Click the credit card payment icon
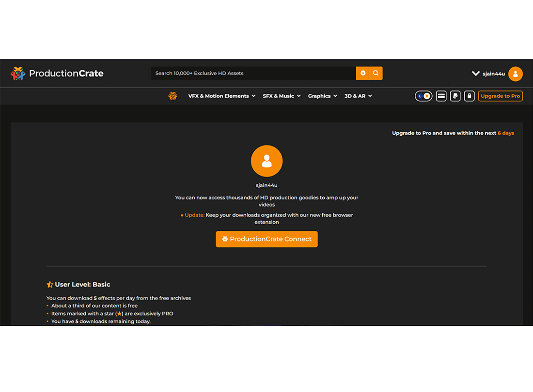 441,96
